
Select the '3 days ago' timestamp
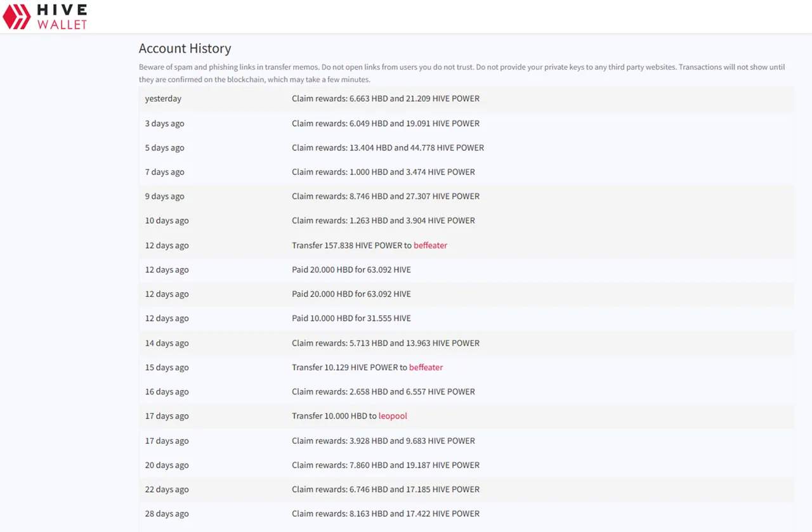164,124
